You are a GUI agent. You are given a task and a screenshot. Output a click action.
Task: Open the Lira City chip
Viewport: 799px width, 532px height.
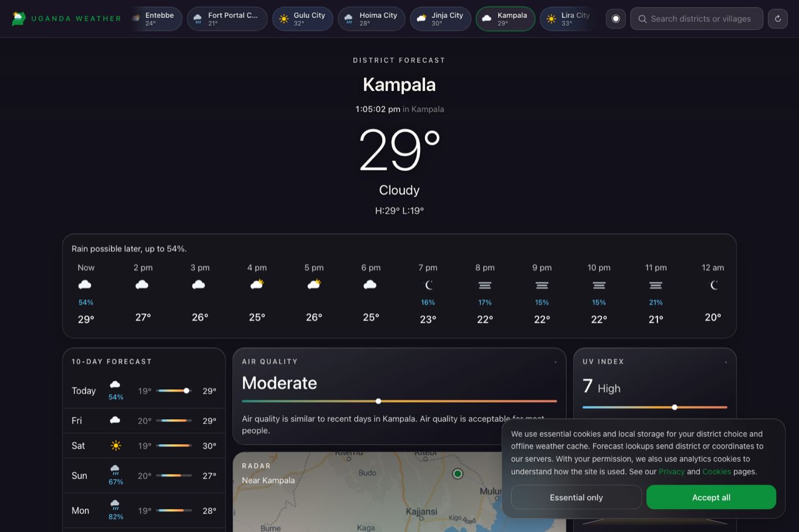[x=567, y=19]
